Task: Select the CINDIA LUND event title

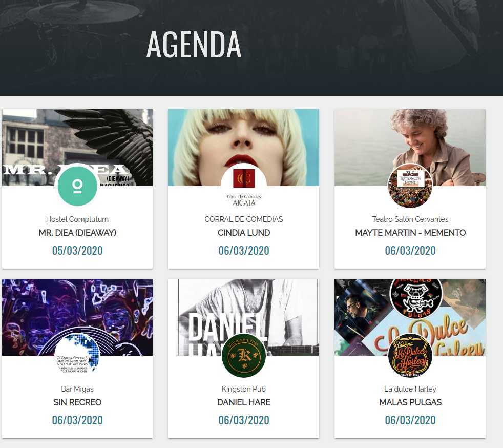Action: [x=244, y=233]
